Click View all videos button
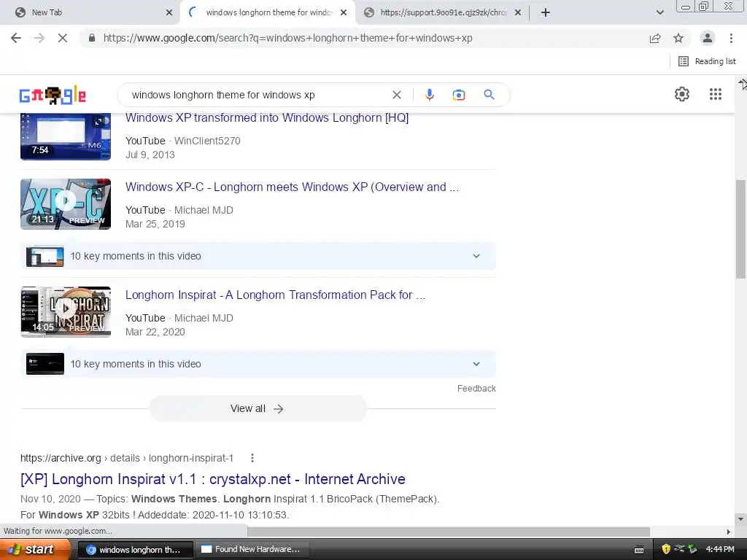Image resolution: width=747 pixels, height=560 pixels. (258, 408)
